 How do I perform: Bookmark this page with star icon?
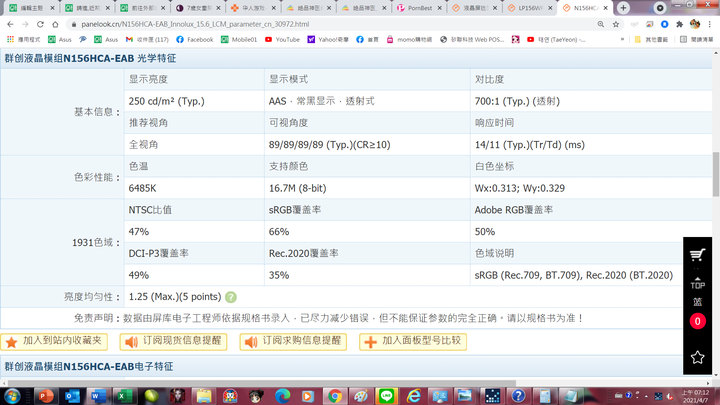[x=616, y=24]
